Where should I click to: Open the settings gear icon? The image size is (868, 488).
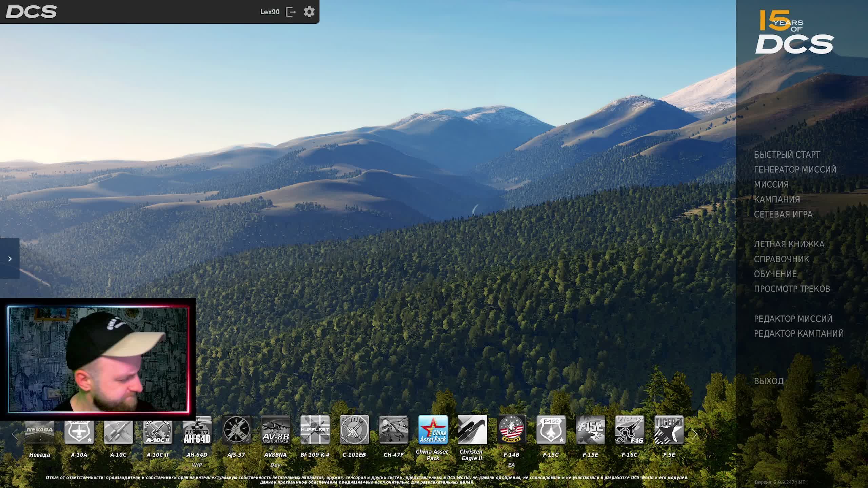309,12
